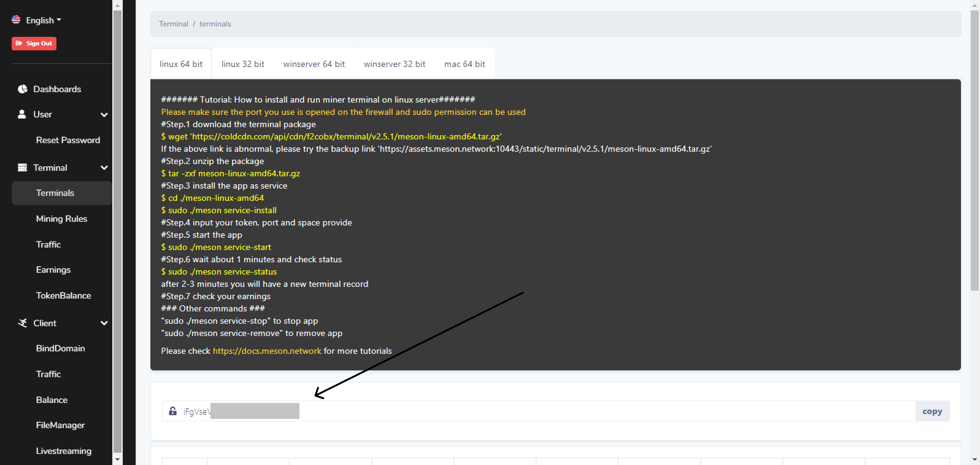Click the Dashboards pie chart icon
The height and width of the screenshot is (465, 980).
(x=22, y=89)
